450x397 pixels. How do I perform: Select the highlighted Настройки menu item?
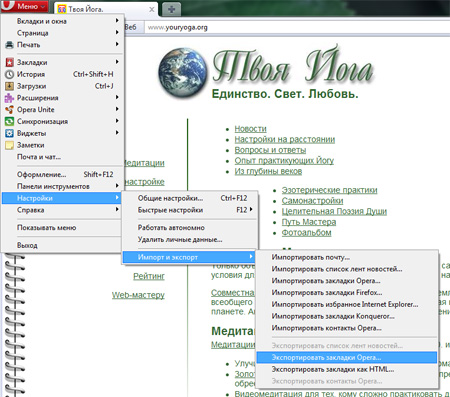62,198
